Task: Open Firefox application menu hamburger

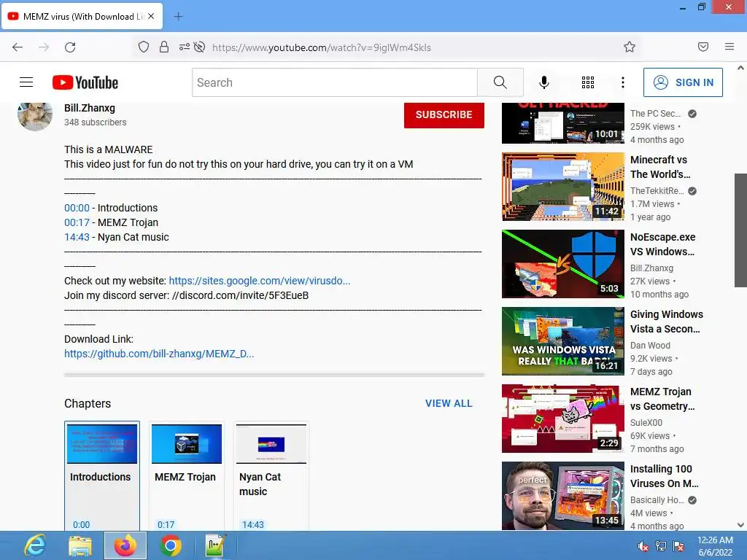Action: tap(729, 47)
